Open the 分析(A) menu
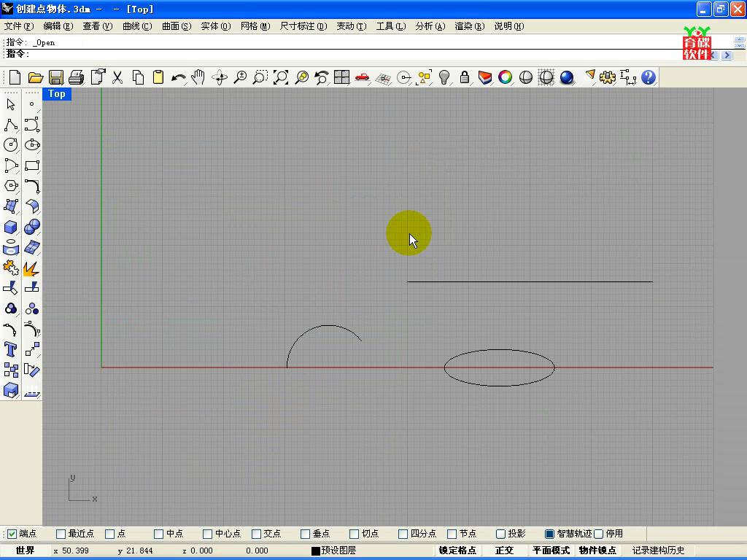The width and height of the screenshot is (747, 560). (x=430, y=26)
